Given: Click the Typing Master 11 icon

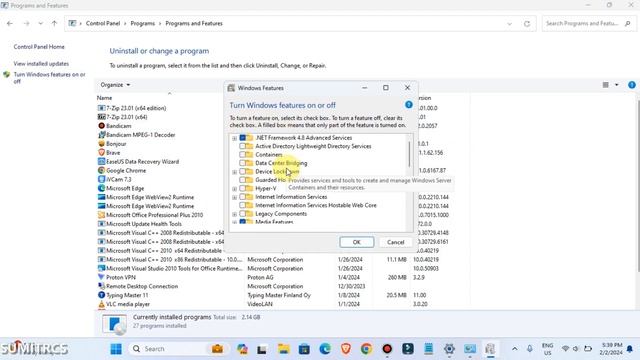Looking at the screenshot, I should (x=102, y=295).
